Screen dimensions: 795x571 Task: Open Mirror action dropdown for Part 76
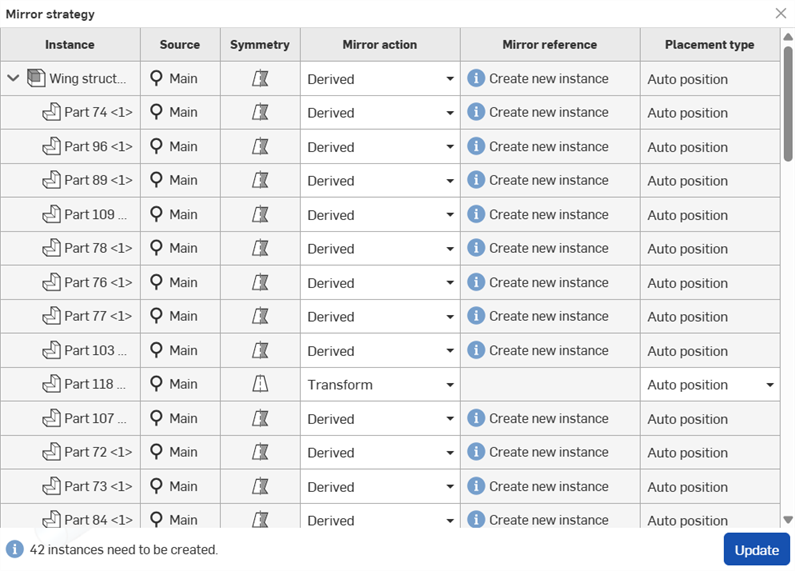[x=450, y=283]
